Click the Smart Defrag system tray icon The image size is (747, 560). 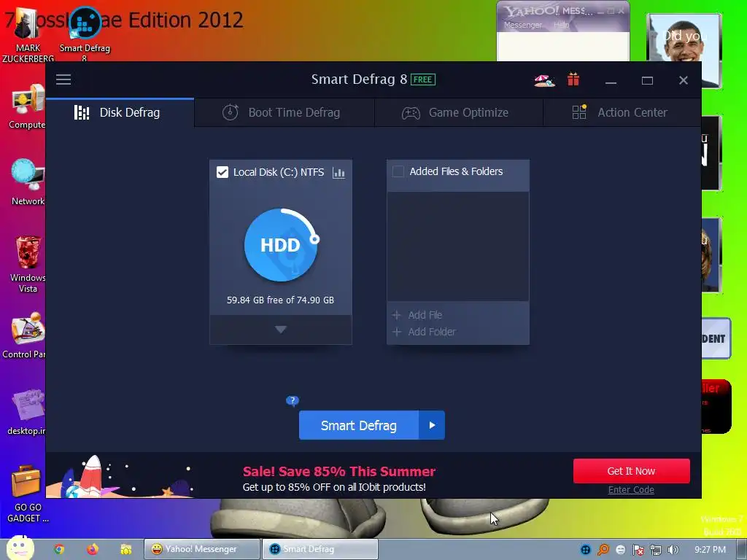[x=586, y=550]
